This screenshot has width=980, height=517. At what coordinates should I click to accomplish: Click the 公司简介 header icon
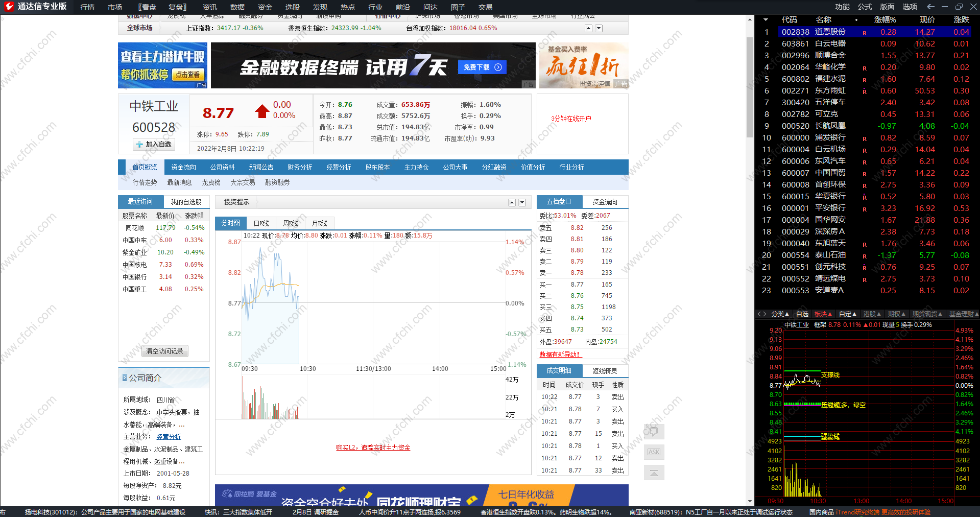(x=125, y=378)
